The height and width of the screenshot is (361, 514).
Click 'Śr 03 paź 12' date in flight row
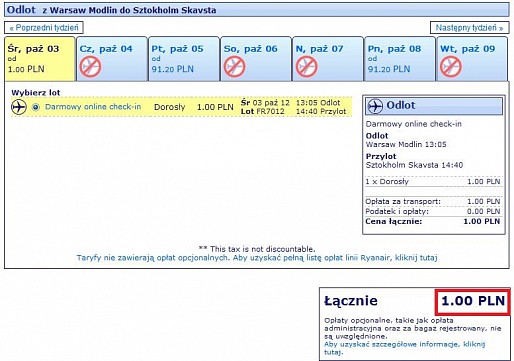coord(265,102)
